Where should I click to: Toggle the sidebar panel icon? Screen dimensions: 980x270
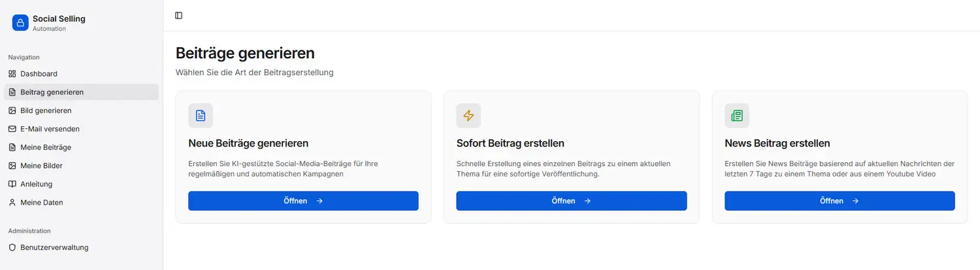pos(179,16)
